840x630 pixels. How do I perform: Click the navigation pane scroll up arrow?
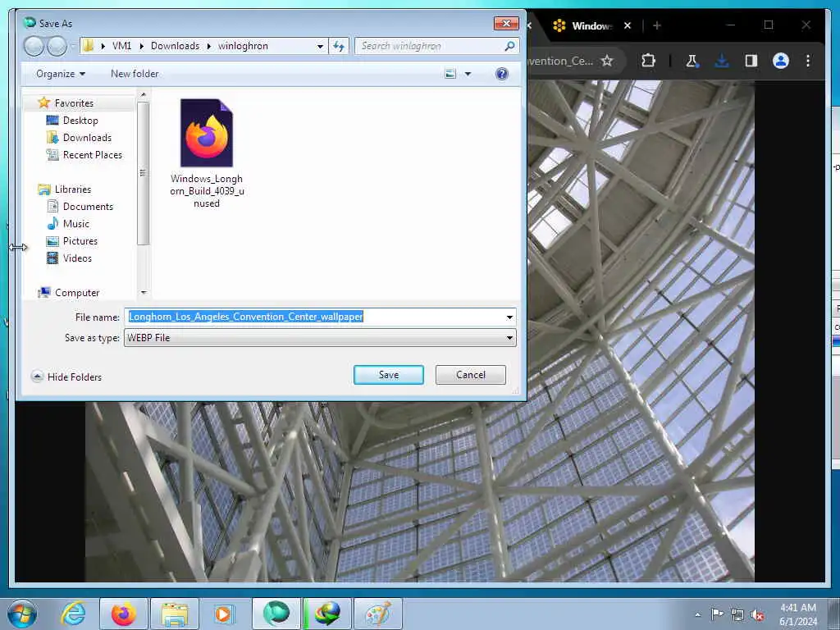143,95
